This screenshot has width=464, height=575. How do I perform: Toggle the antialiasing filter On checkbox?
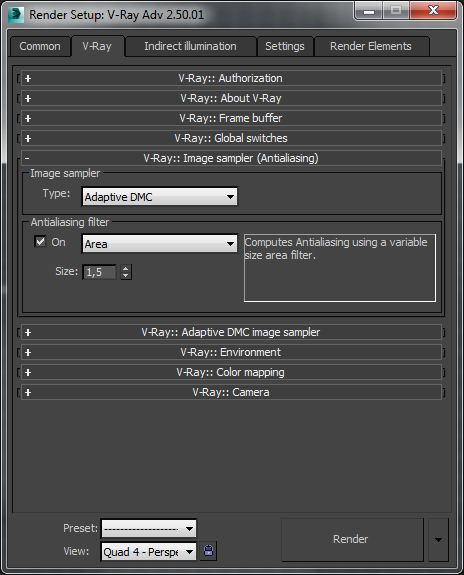click(x=40, y=242)
